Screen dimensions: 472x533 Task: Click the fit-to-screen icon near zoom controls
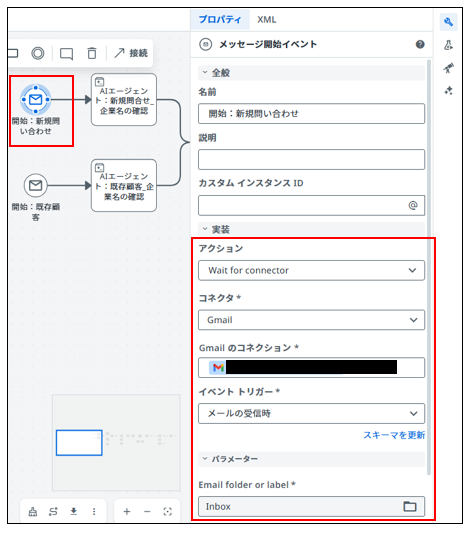(168, 511)
